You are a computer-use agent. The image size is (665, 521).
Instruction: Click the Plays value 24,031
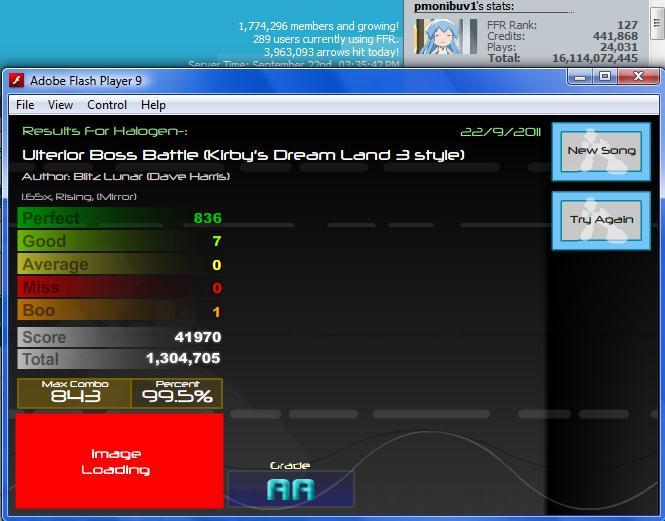coord(619,47)
